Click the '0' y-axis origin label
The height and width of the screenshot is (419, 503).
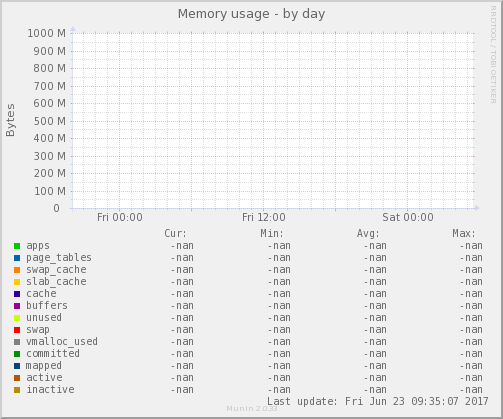(56, 208)
